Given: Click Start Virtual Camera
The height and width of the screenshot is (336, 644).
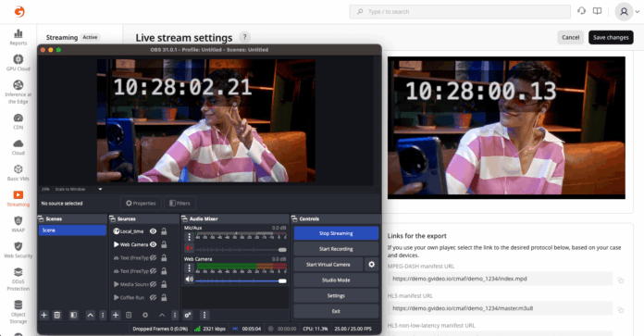Looking at the screenshot, I should pos(328,265).
